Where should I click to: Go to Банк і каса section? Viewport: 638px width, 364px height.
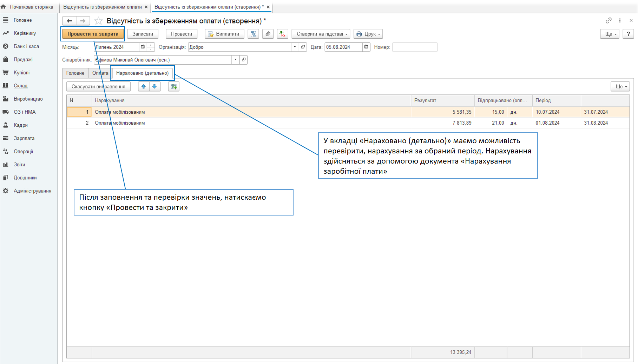26,46
